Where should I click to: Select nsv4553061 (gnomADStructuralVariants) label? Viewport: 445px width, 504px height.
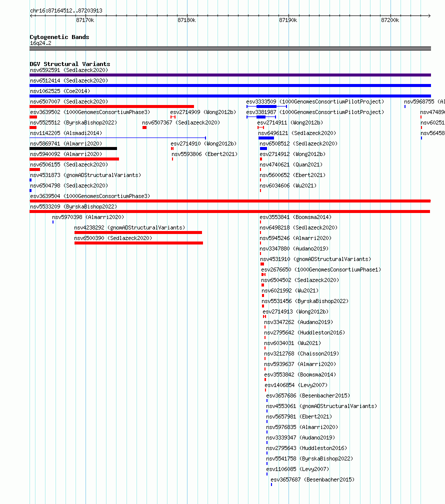pos(321,406)
